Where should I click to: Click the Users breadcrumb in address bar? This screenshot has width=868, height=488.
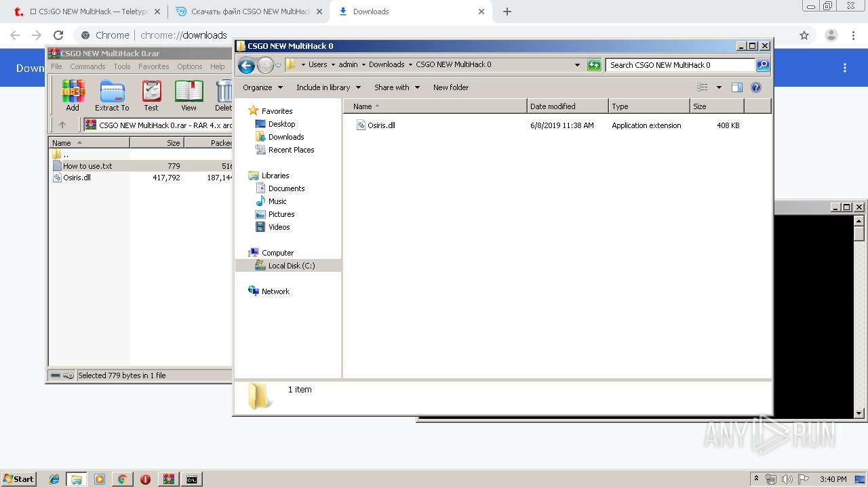tap(317, 64)
